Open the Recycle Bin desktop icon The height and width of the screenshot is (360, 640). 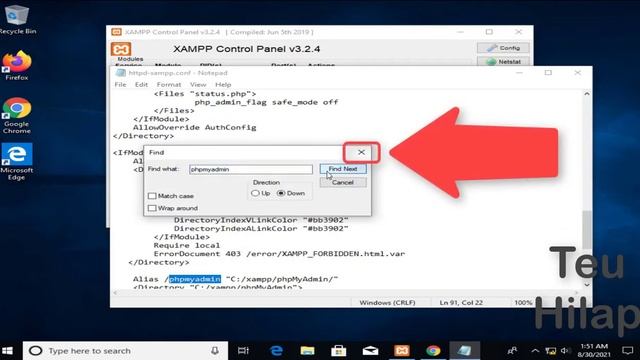17,18
